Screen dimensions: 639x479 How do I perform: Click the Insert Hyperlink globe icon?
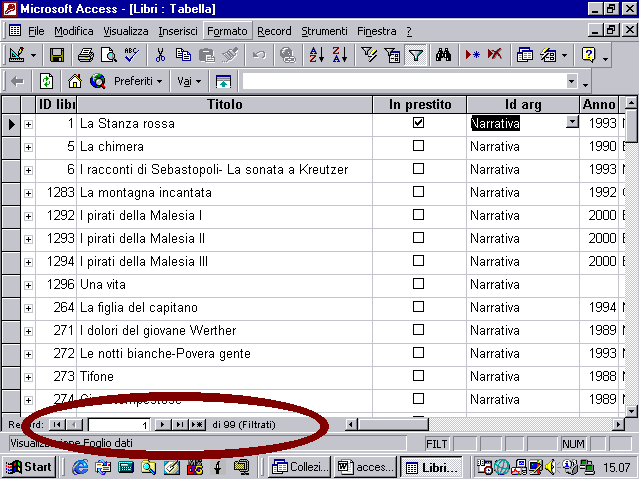288,55
